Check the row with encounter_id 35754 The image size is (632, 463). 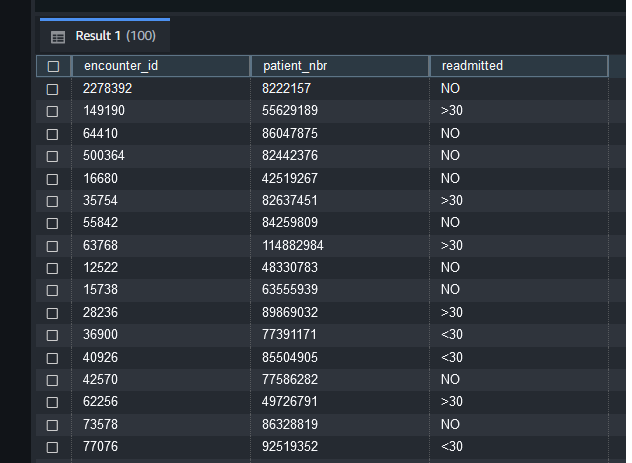pyautogui.click(x=52, y=201)
